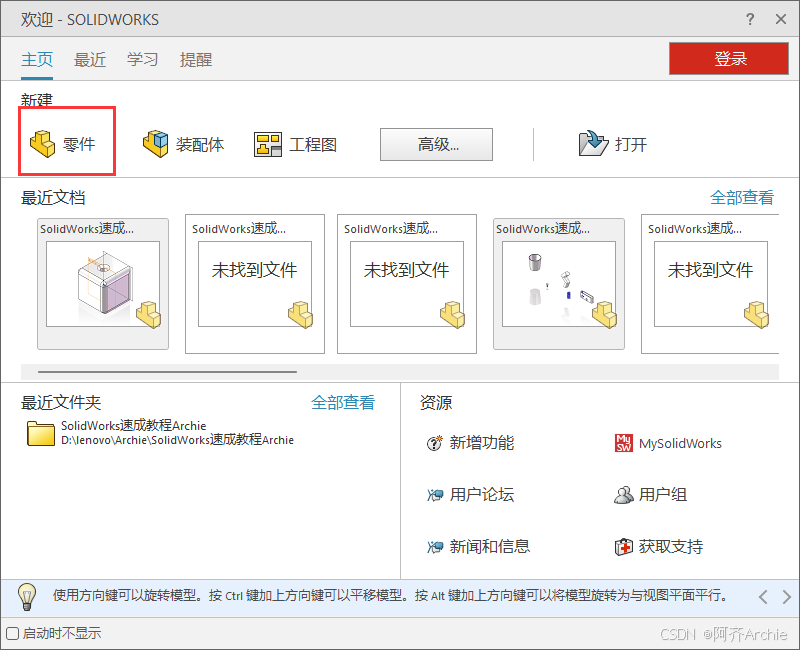Click 全部查看 next to 最近文件夹
The height and width of the screenshot is (650, 800).
tap(343, 403)
